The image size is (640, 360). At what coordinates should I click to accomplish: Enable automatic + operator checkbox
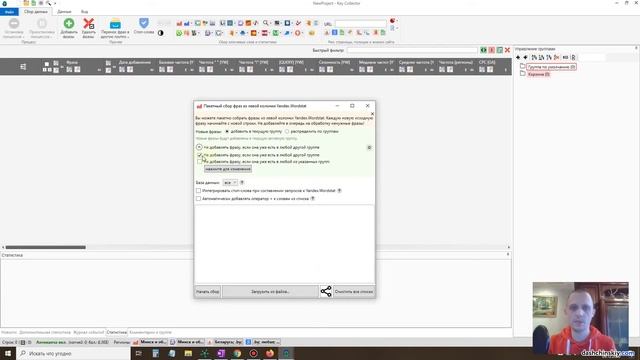198,198
